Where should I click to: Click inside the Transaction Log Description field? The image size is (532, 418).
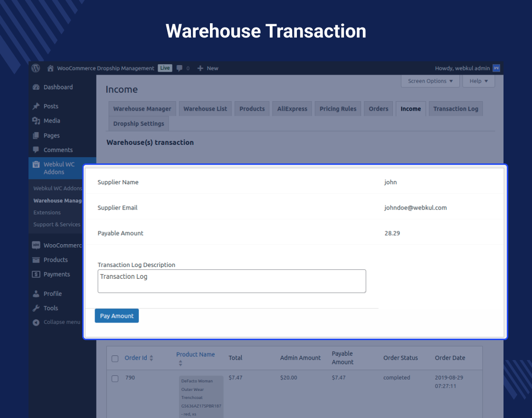tap(232, 281)
